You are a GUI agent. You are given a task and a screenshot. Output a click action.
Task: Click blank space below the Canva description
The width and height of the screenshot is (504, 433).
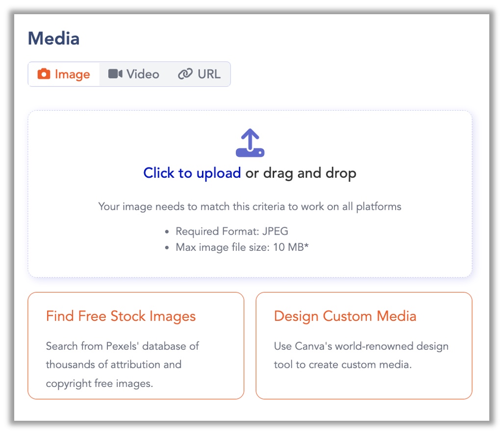[363, 385]
